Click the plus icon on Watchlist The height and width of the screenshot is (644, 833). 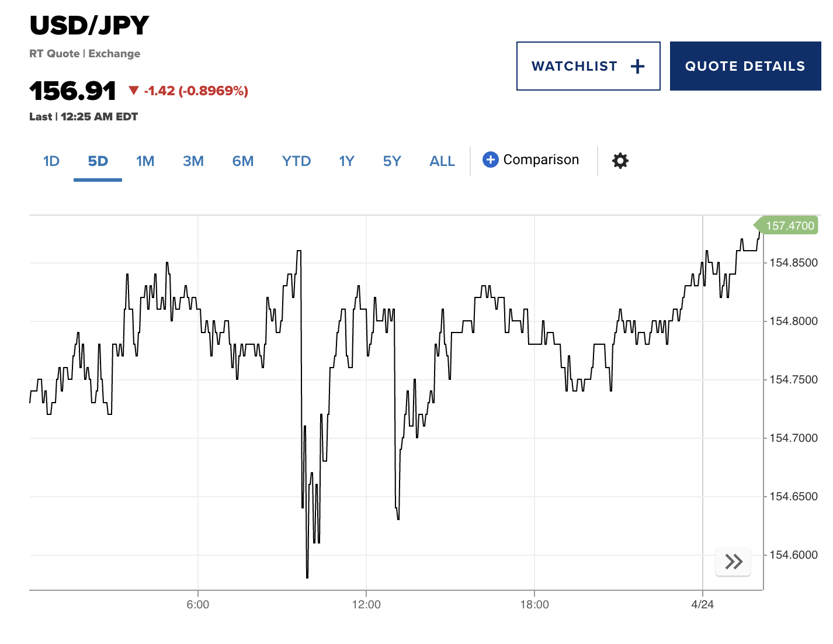click(x=638, y=67)
